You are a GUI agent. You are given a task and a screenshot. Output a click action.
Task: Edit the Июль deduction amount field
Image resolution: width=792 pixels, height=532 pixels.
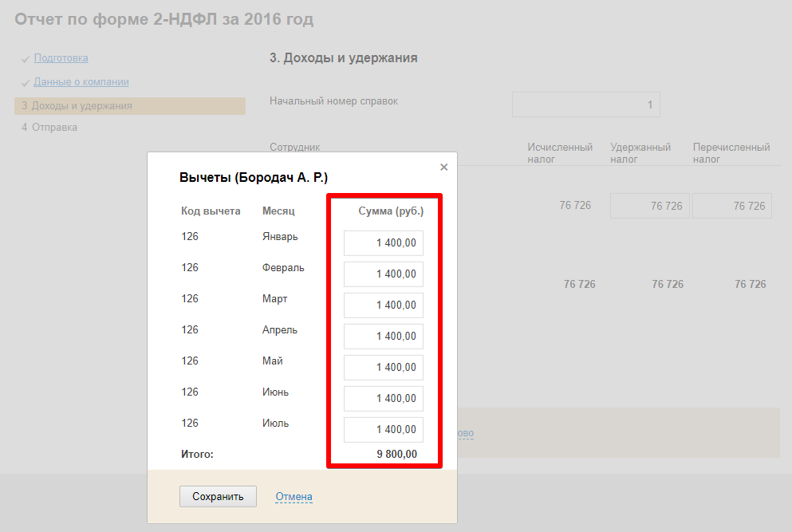coord(384,429)
